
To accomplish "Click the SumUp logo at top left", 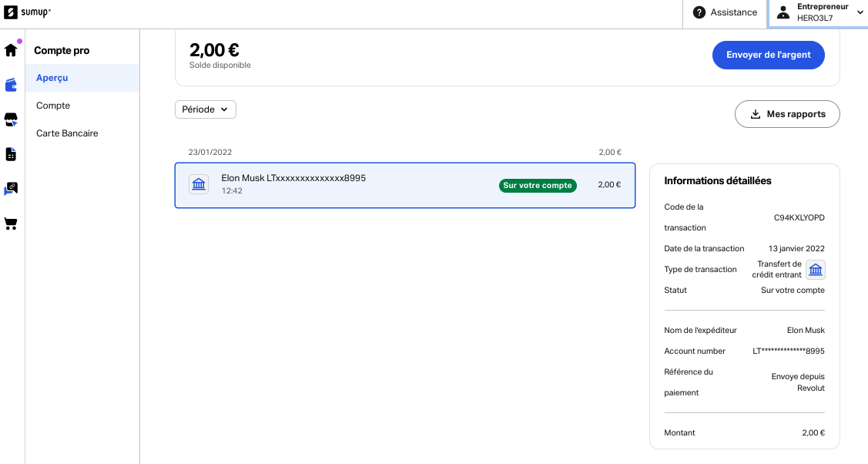I will 25,12.
